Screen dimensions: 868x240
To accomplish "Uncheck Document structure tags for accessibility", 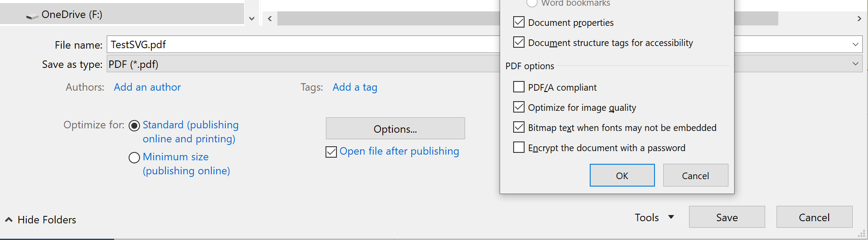I will pyautogui.click(x=518, y=42).
